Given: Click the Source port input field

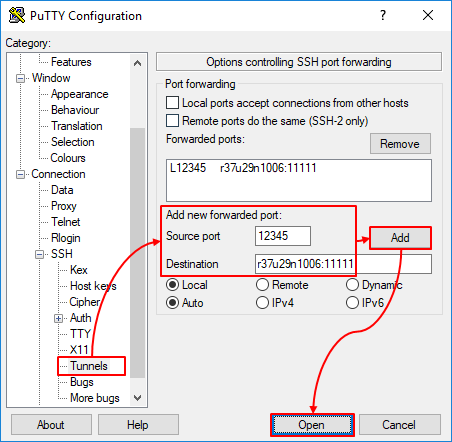Looking at the screenshot, I should (283, 236).
